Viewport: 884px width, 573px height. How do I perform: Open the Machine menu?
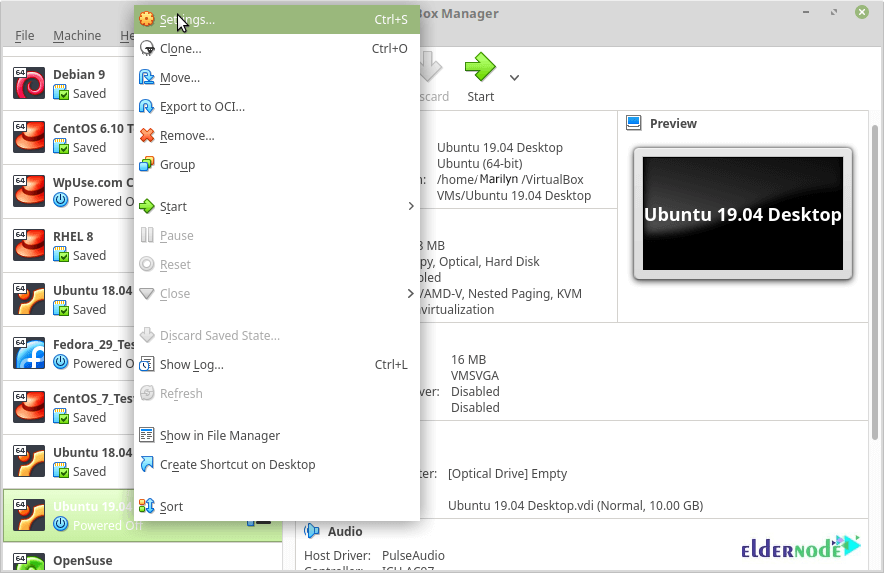77,36
